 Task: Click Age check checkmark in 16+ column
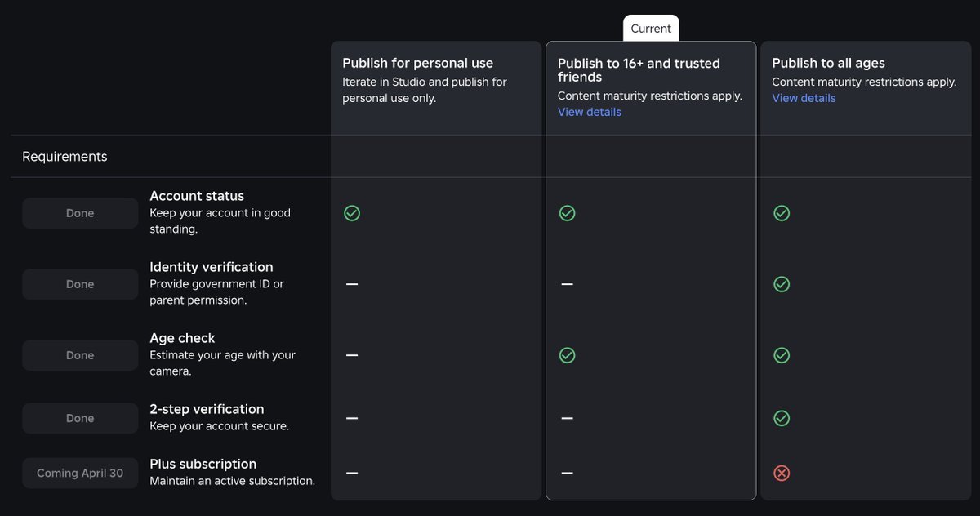(x=567, y=355)
